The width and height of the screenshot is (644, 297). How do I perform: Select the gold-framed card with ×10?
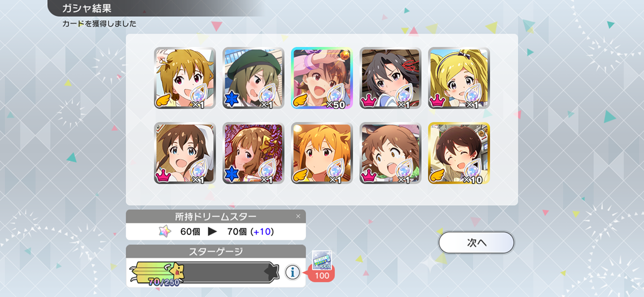coord(459,153)
